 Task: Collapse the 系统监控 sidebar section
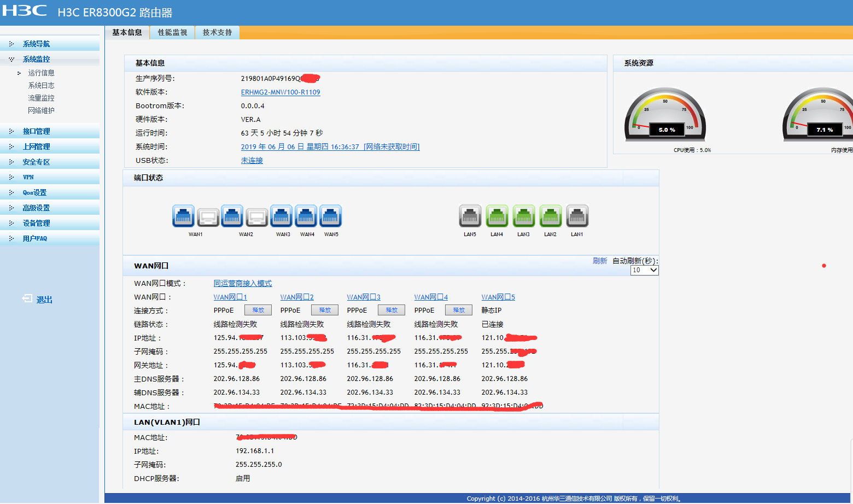[36, 59]
